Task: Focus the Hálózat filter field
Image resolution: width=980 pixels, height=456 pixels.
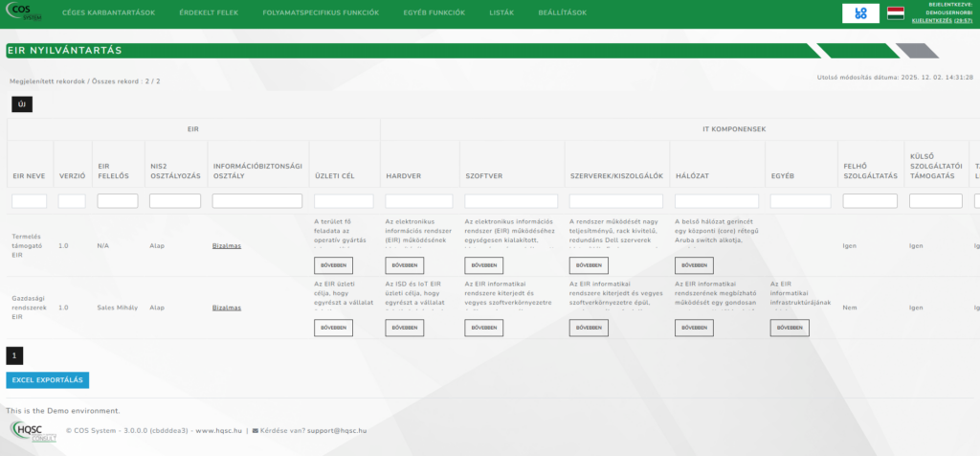Action: click(717, 201)
